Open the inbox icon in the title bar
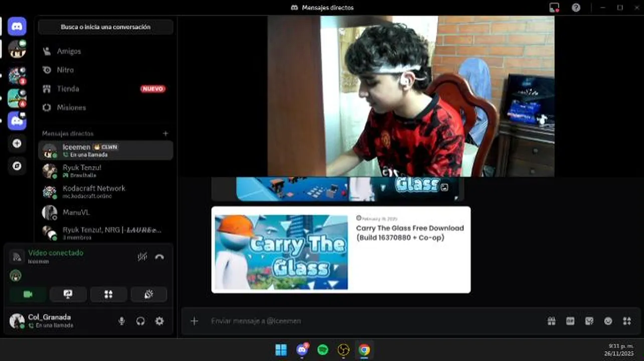The image size is (644, 361). [x=554, y=8]
